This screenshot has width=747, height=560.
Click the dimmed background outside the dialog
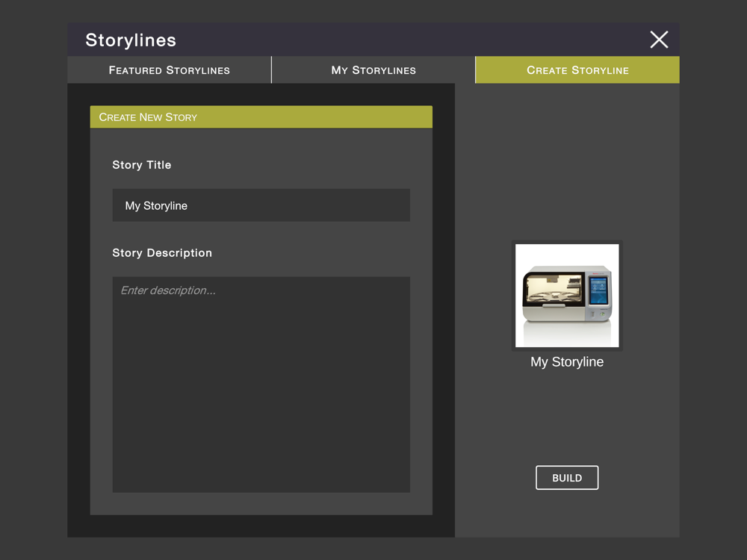(x=34, y=299)
